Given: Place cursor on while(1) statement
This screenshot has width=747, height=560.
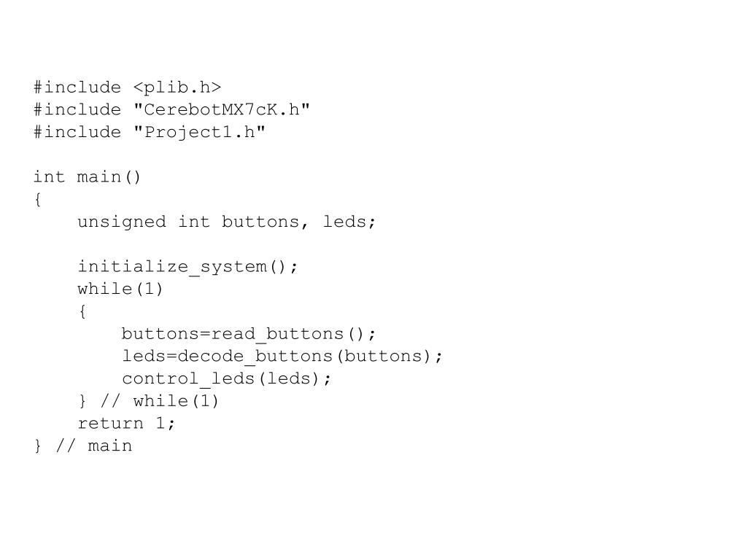Looking at the screenshot, I should 120,289.
